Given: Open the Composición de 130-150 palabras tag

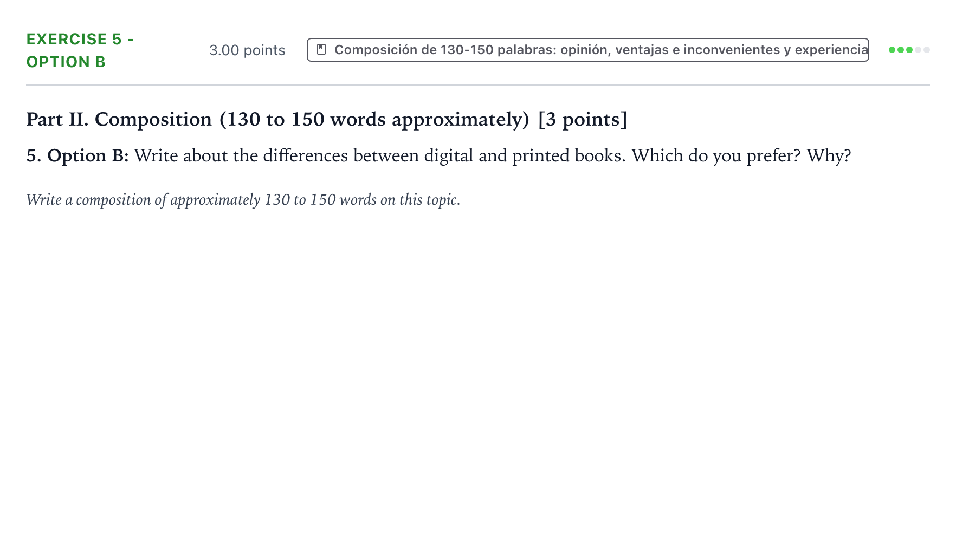Looking at the screenshot, I should point(587,50).
